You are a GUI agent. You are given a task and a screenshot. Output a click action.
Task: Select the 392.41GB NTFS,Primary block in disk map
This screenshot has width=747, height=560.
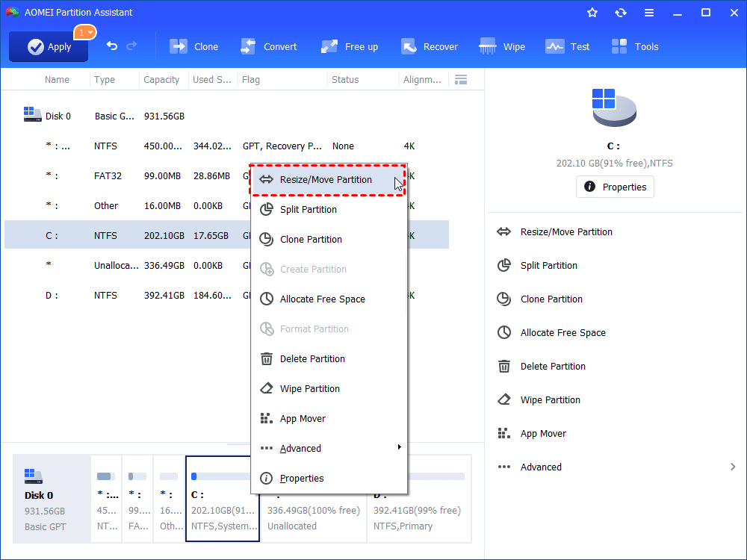point(419,499)
